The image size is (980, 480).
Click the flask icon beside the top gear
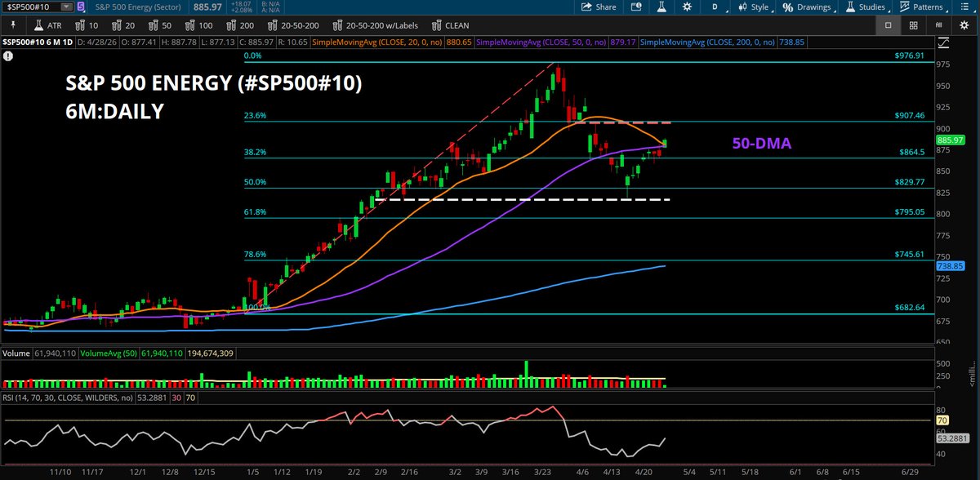[x=662, y=7]
